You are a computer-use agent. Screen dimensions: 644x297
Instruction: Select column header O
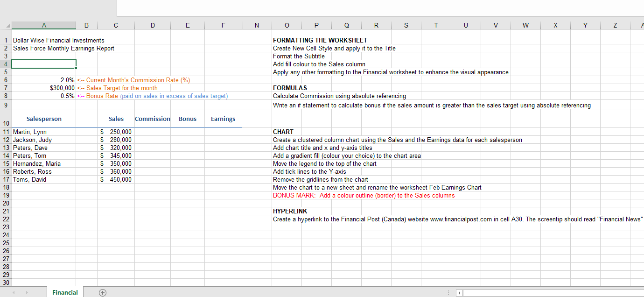pyautogui.click(x=287, y=25)
